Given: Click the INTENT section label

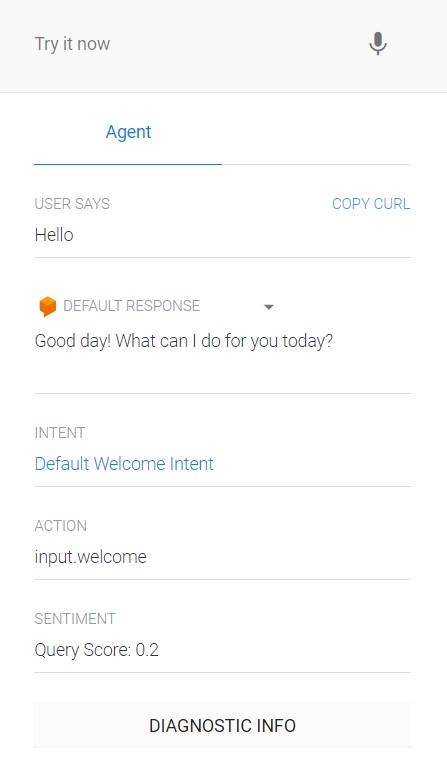Looking at the screenshot, I should 60,433.
